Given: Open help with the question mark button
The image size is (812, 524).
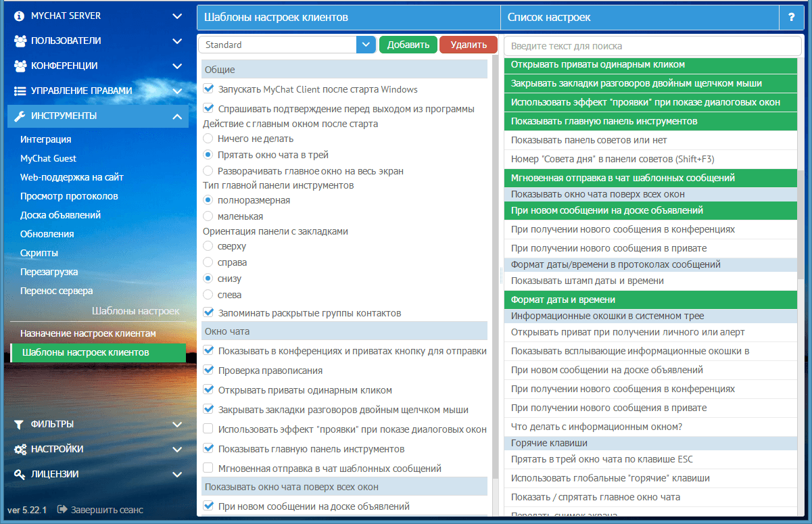Looking at the screenshot, I should [x=790, y=18].
